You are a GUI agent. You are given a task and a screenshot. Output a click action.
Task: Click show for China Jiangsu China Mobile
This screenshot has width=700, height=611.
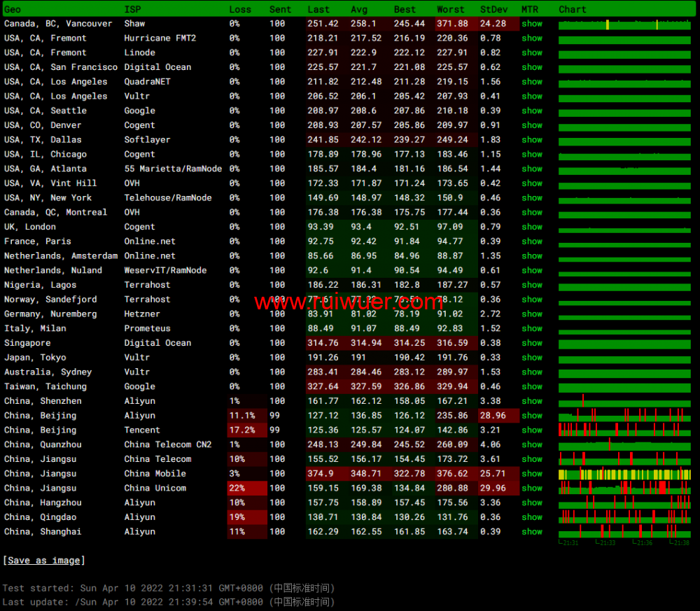coord(531,474)
